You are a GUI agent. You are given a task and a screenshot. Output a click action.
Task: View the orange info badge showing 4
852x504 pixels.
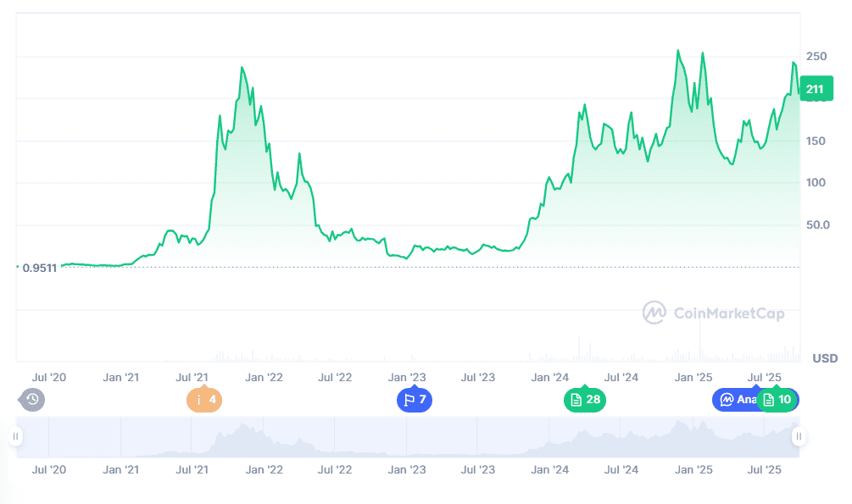203,399
